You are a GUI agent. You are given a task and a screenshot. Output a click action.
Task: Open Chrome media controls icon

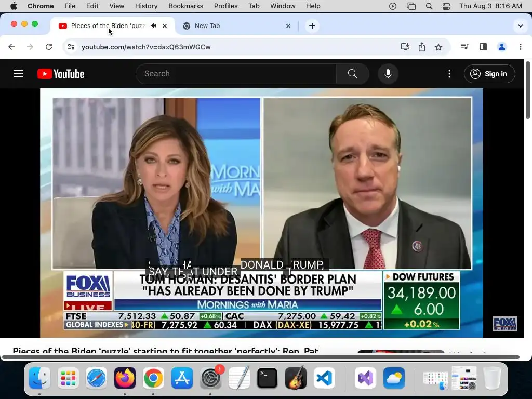(x=464, y=47)
